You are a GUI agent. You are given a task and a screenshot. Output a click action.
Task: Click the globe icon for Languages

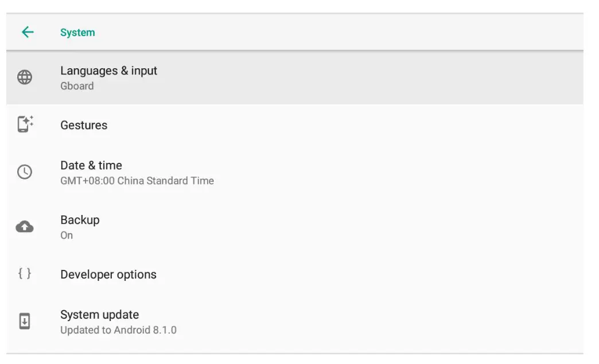(x=25, y=77)
